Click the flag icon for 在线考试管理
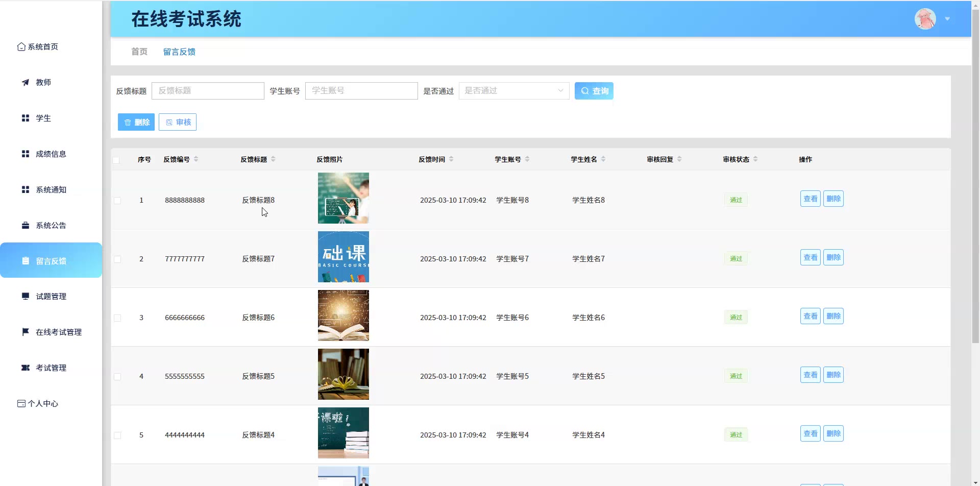Image resolution: width=980 pixels, height=486 pixels. coord(26,332)
